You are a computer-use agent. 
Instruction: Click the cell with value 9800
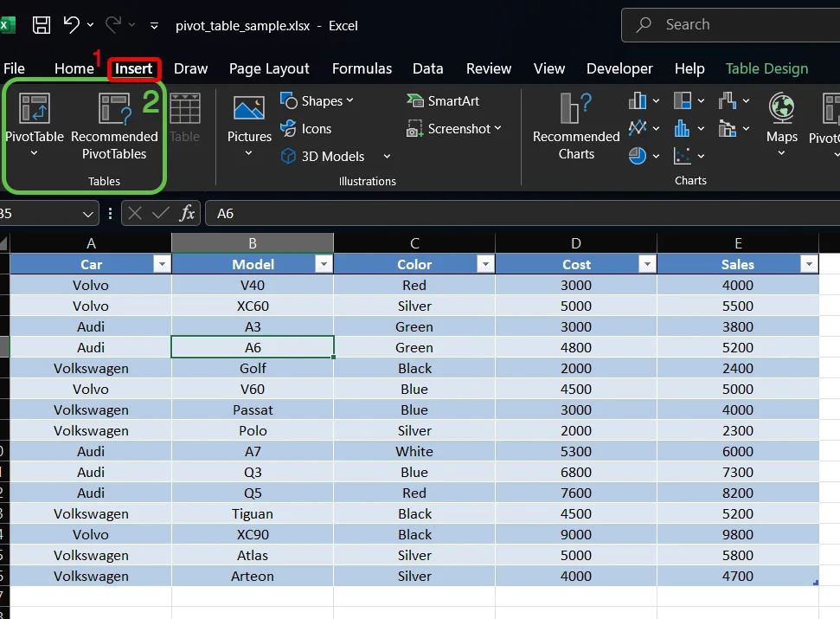click(738, 535)
